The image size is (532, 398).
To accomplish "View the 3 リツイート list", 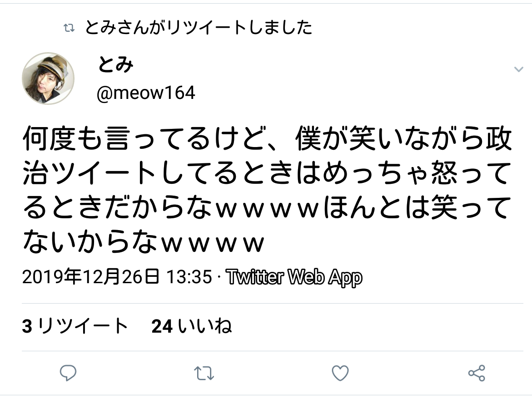I will [x=75, y=326].
